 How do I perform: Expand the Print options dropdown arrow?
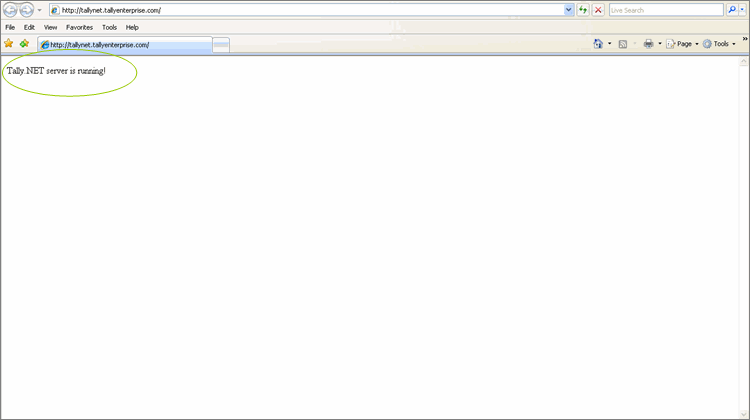tap(660, 44)
